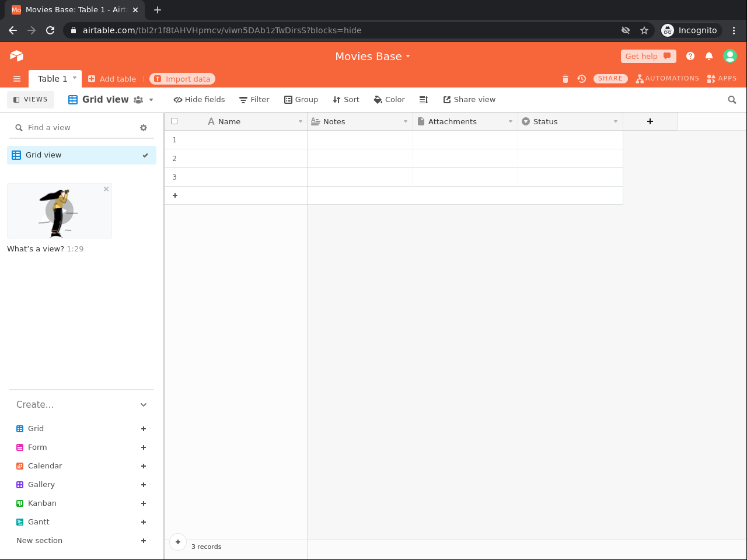
Task: Create a new Calendar view with plus
Action: 144,466
